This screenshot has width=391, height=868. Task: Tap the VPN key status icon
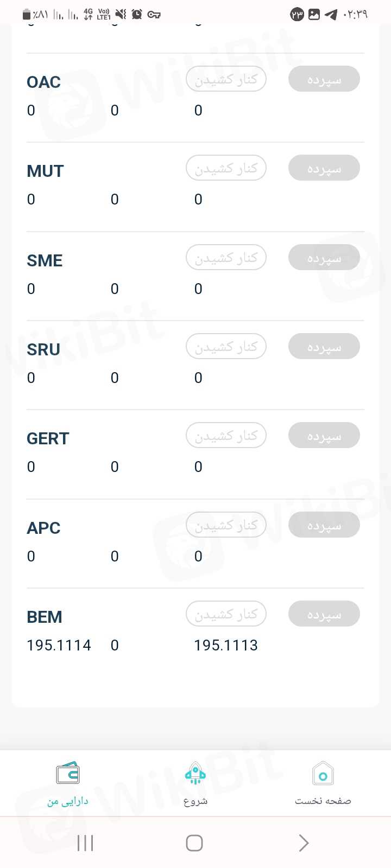click(x=154, y=15)
